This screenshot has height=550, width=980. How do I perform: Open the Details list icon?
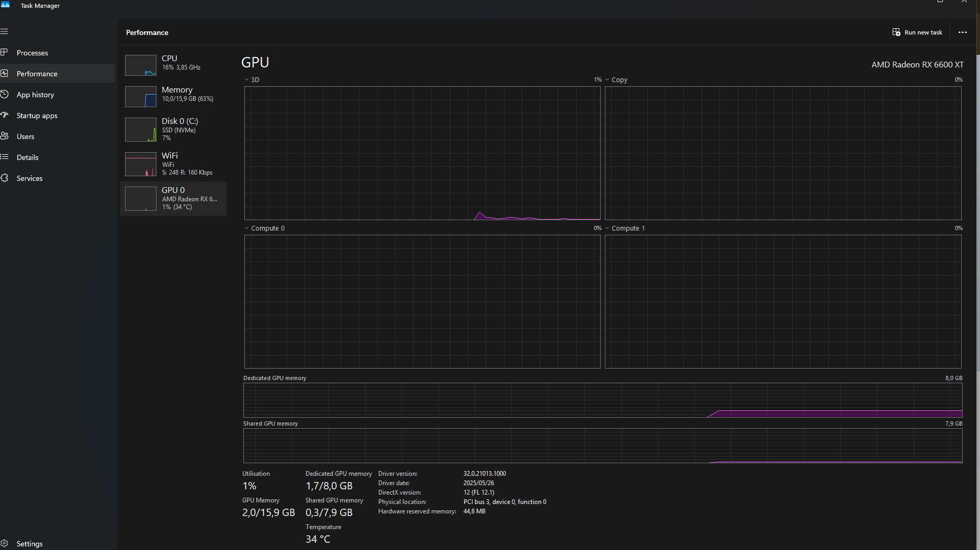5,157
